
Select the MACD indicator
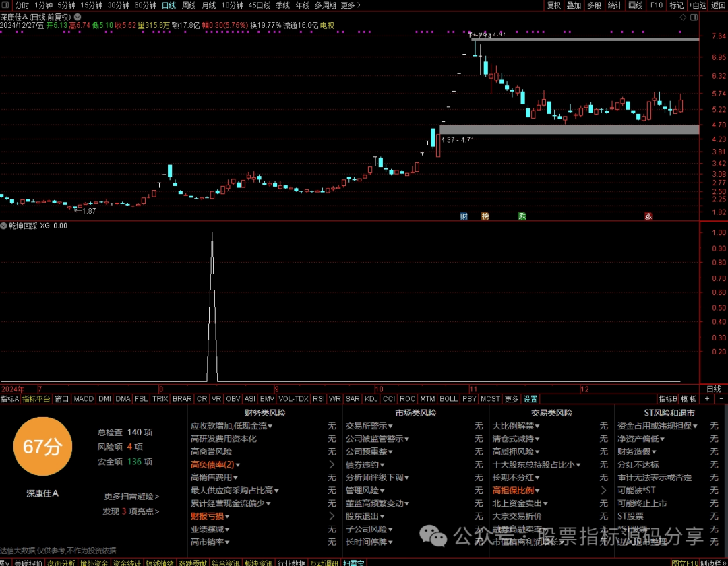click(x=84, y=398)
